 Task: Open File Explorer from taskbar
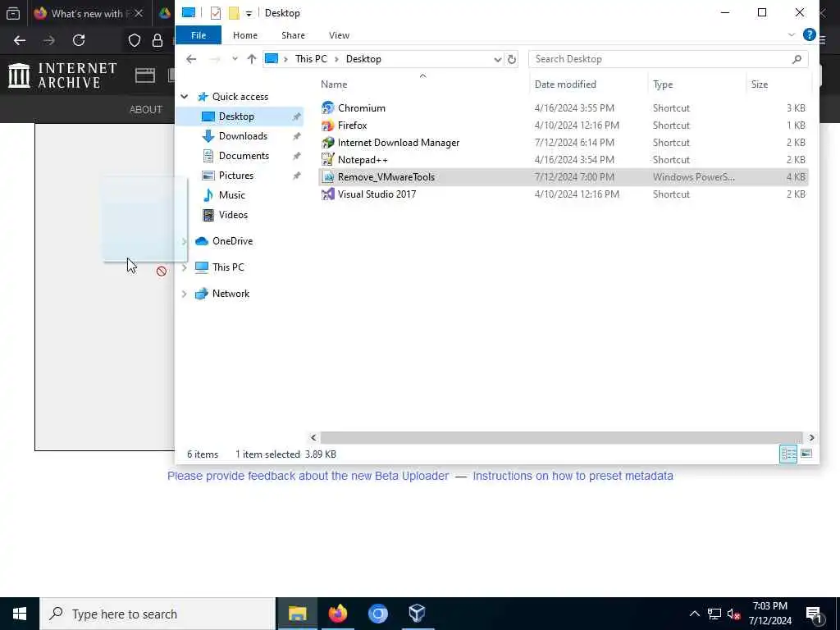(297, 614)
